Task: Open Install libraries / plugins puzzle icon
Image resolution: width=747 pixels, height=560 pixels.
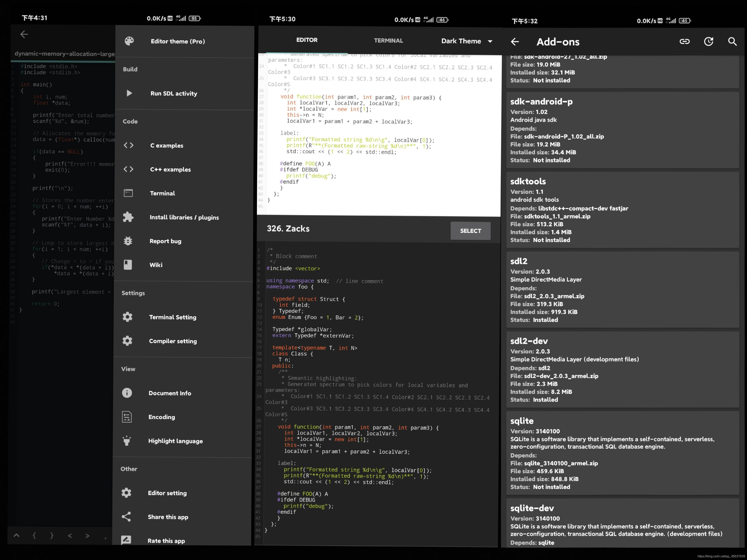Action: (x=128, y=217)
